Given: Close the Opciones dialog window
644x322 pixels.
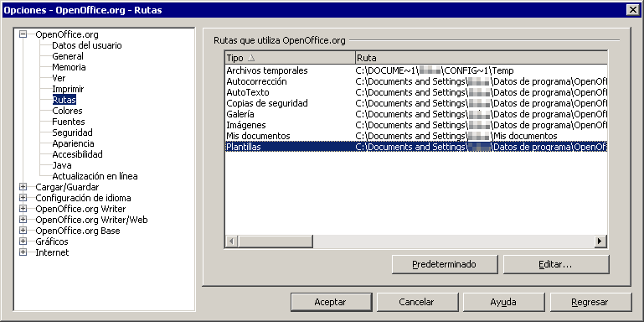Looking at the screenshot, I should 632,10.
